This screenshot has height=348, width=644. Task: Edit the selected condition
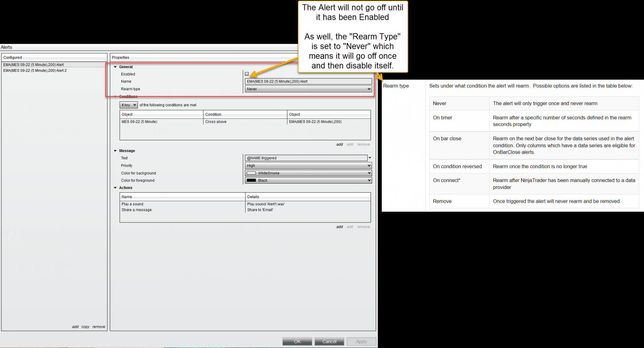350,145
